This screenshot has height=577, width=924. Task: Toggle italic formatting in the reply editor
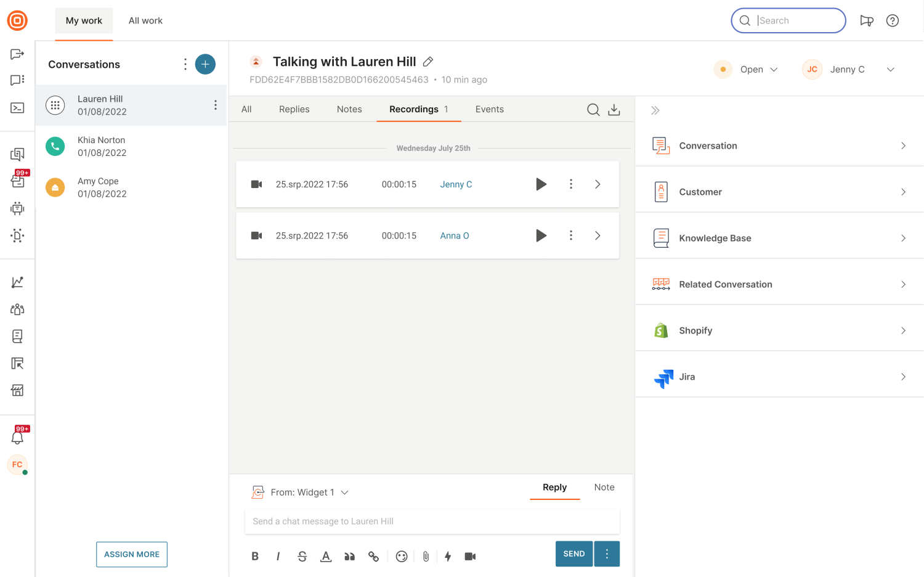(x=278, y=557)
